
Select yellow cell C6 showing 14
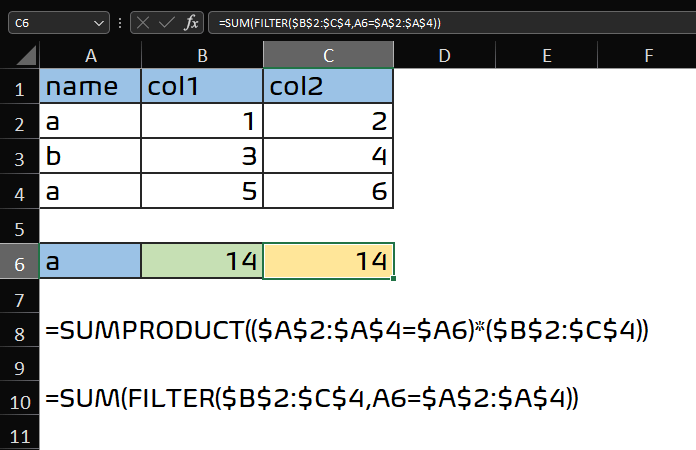[x=328, y=261]
